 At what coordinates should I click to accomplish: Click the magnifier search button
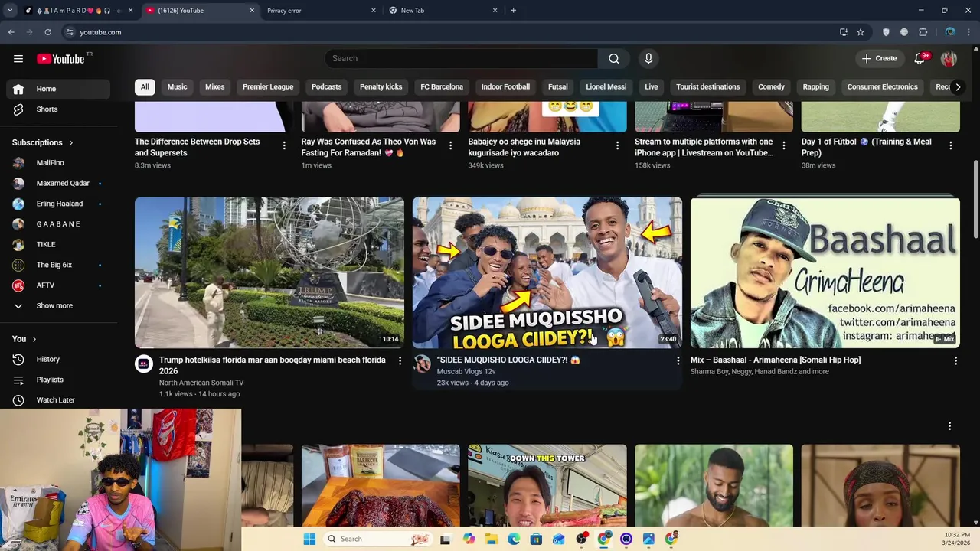point(614,59)
